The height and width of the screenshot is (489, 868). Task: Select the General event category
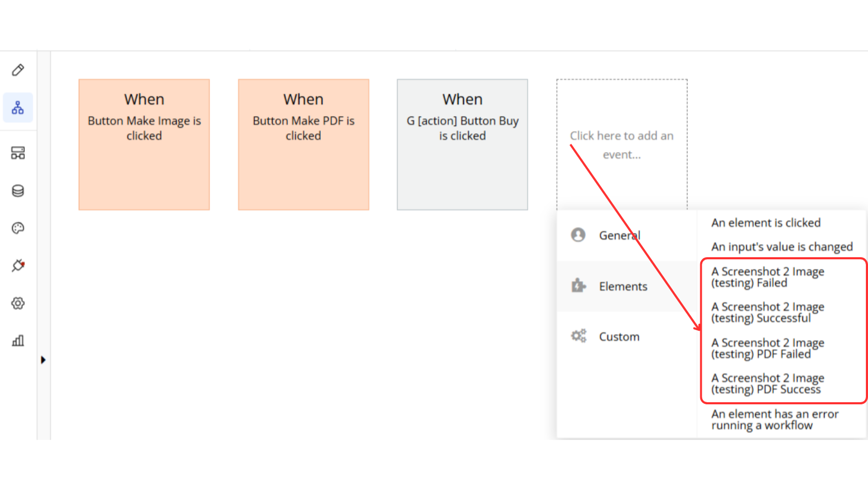[619, 236]
